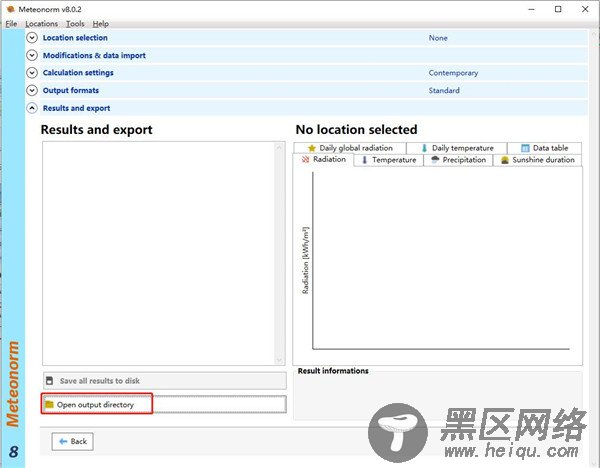Click the 'None' location status text
Screen dimensions: 600x468
tap(438, 38)
